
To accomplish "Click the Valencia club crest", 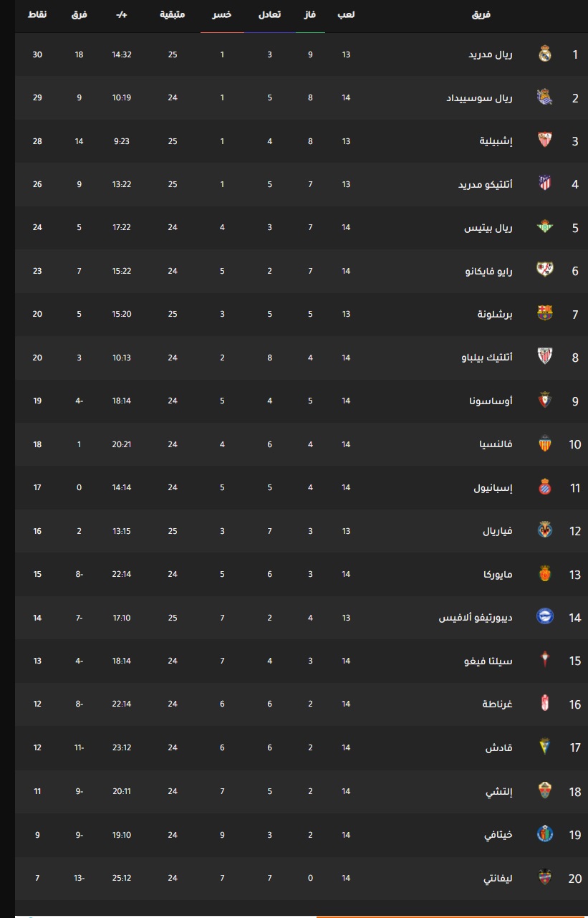I will [x=545, y=444].
